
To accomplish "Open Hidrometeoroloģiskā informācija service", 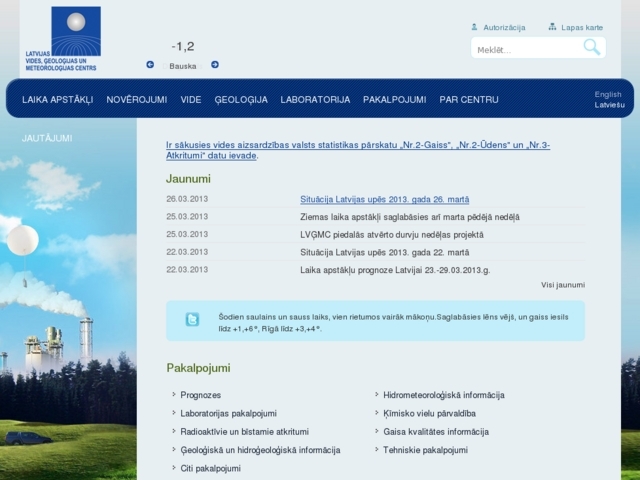I will point(444,395).
